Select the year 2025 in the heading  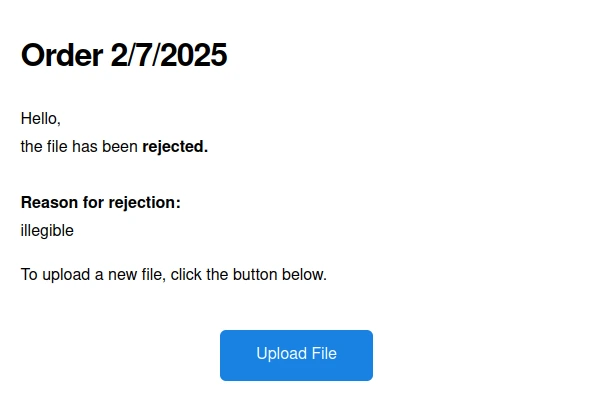(196, 55)
